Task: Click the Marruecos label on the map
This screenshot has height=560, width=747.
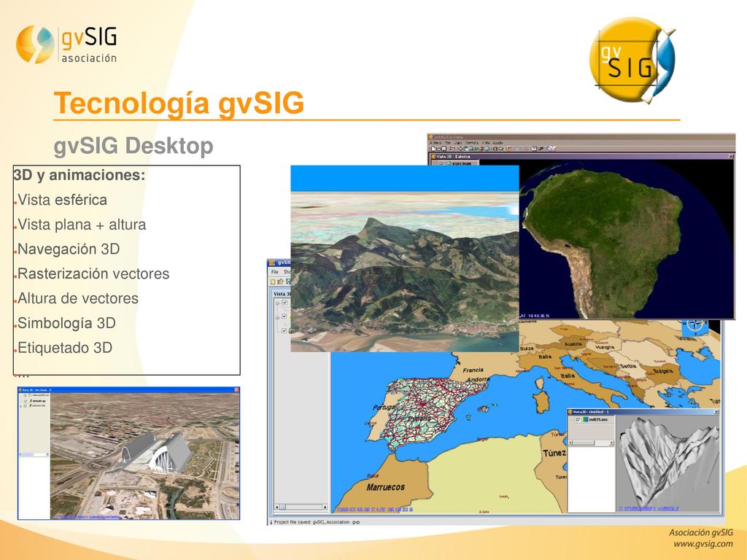Action: 385,487
